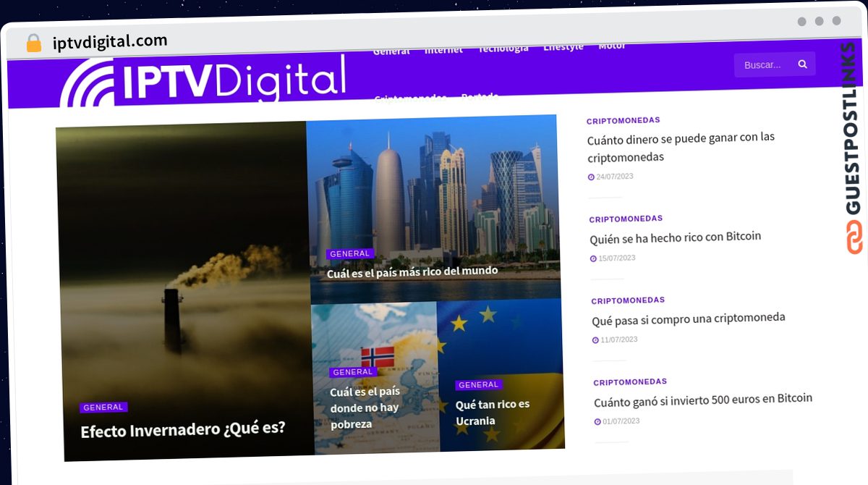Click clock icon next to 01/07/2023
This screenshot has height=485, width=868.
click(597, 422)
